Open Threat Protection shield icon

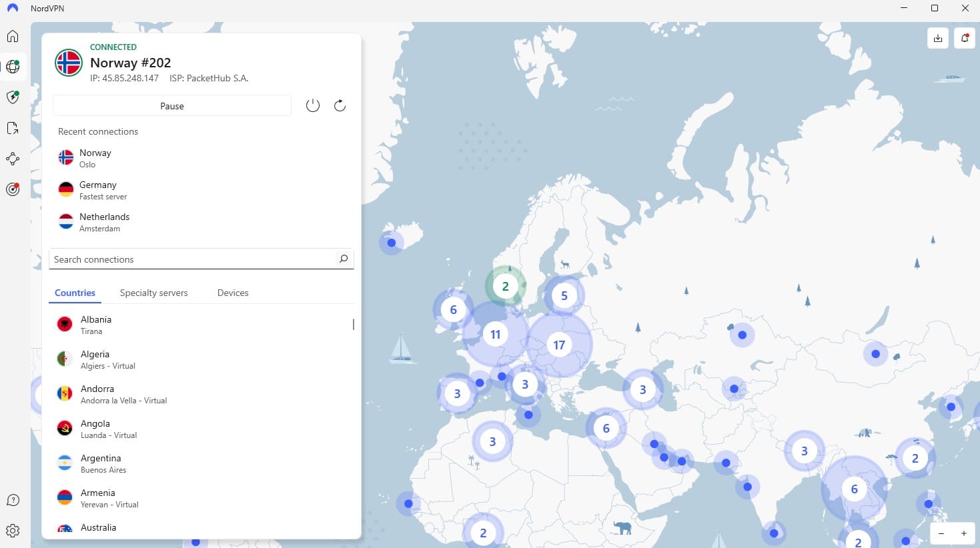pos(13,97)
